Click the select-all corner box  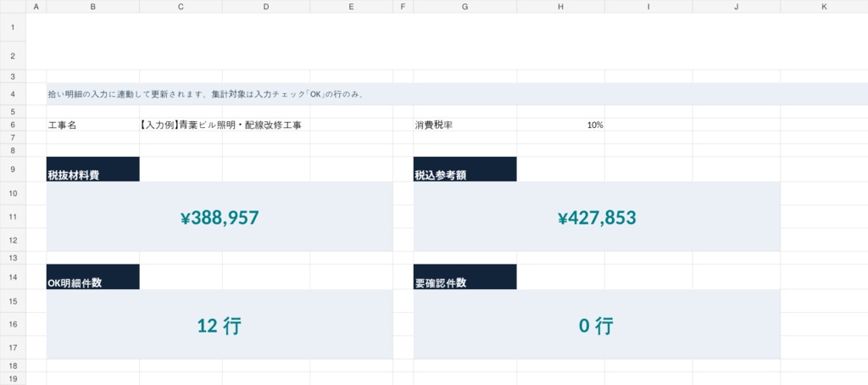point(14,7)
